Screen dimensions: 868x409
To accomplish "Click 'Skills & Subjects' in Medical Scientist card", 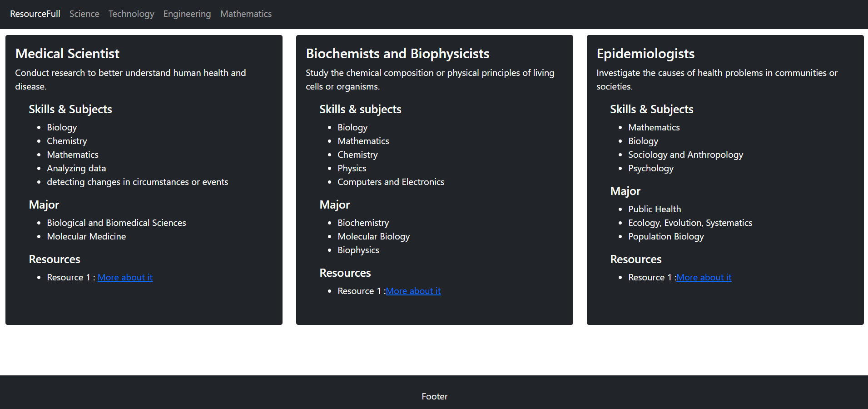I will 70,109.
